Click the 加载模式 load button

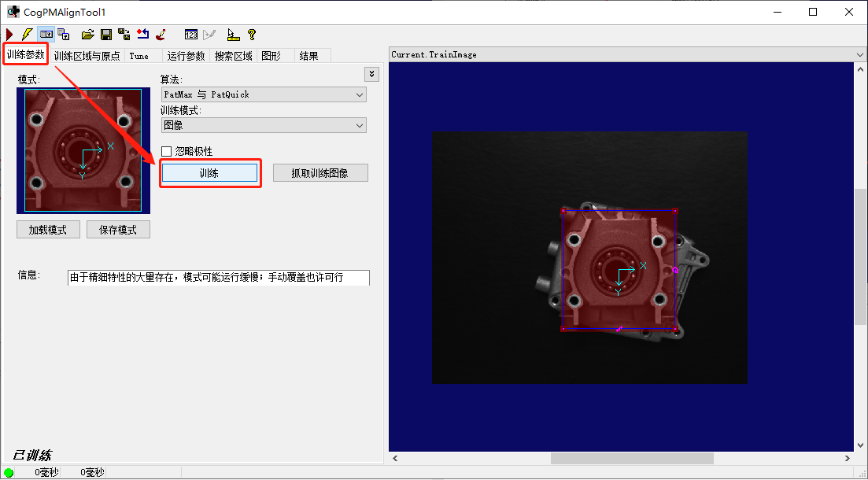click(48, 229)
